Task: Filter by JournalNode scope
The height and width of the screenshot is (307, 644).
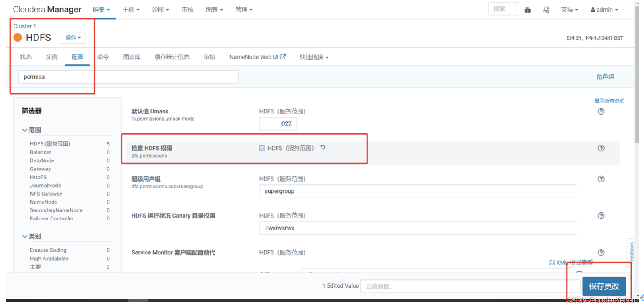Action: click(x=45, y=186)
